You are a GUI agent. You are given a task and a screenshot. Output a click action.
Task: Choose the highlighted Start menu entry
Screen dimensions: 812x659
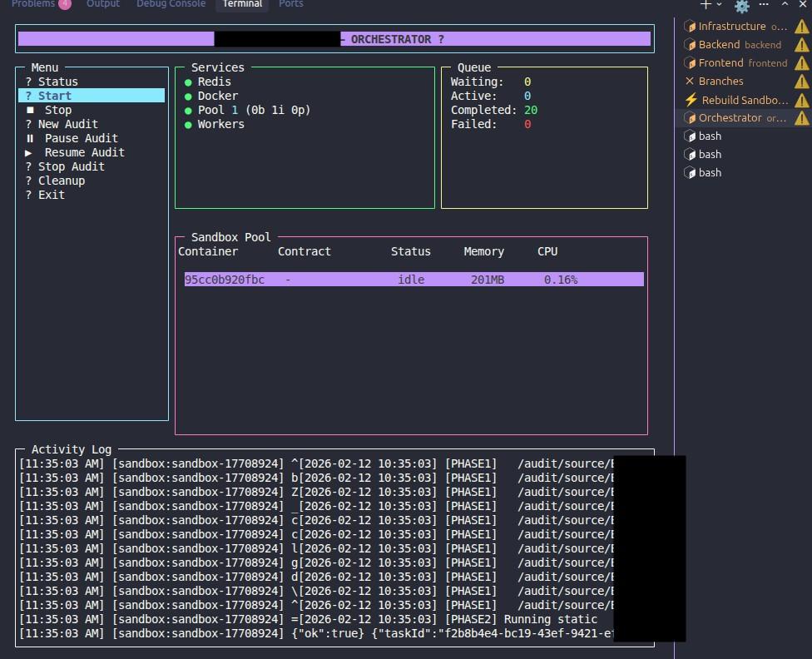pos(92,96)
